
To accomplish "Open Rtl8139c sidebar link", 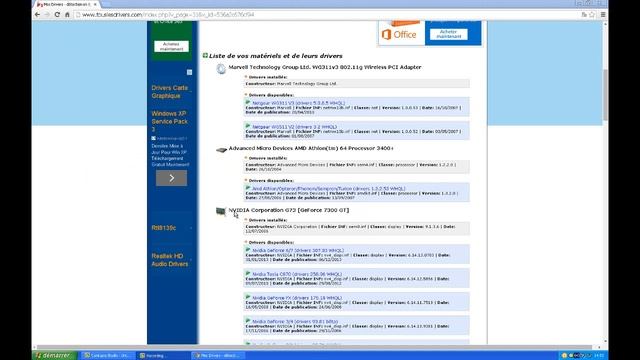I will 164,228.
